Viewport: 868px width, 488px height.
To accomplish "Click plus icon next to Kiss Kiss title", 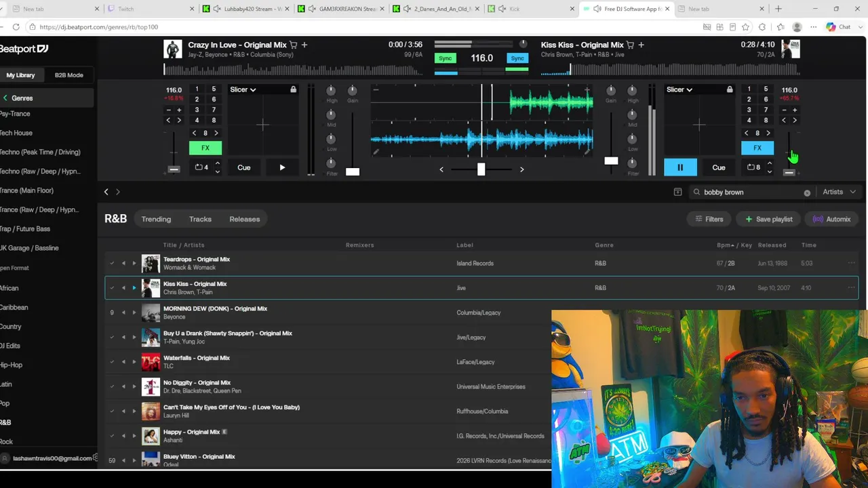I will (641, 45).
